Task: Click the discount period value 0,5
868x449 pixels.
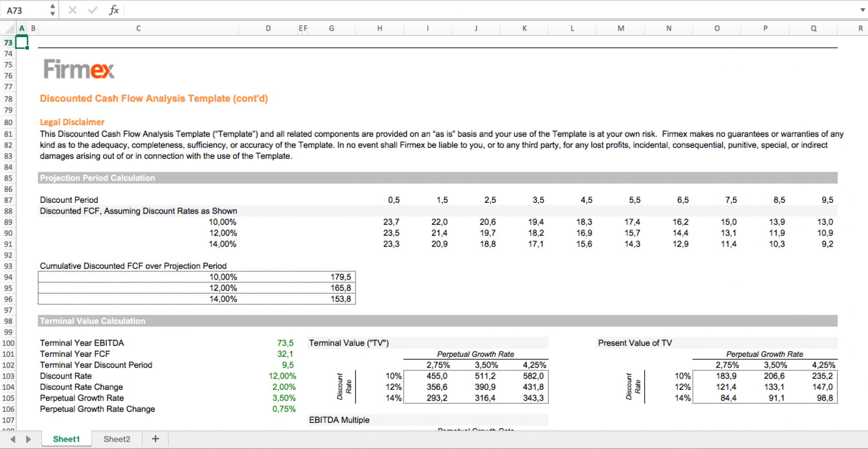Action: [394, 200]
